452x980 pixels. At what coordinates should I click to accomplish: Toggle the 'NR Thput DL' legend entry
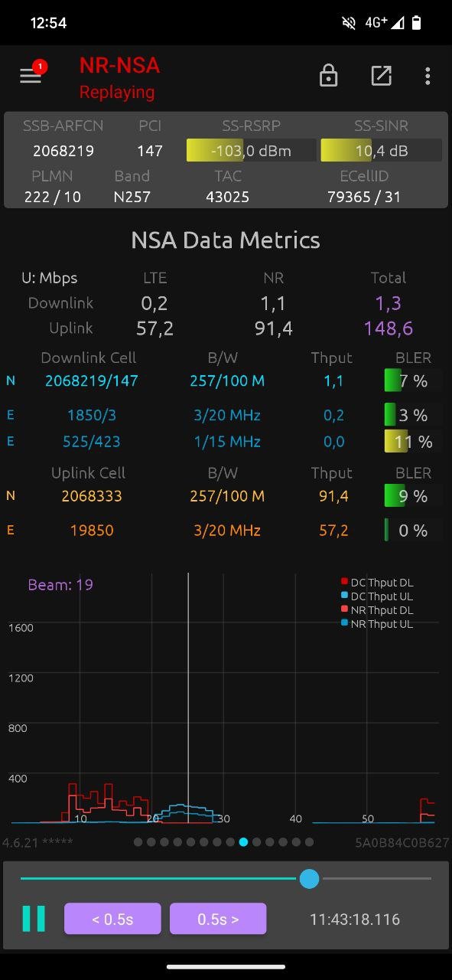click(x=377, y=610)
